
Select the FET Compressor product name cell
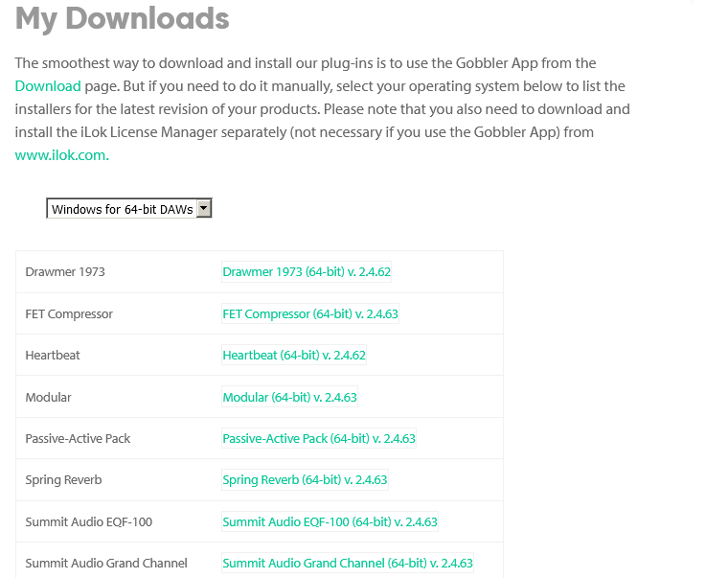(69, 314)
